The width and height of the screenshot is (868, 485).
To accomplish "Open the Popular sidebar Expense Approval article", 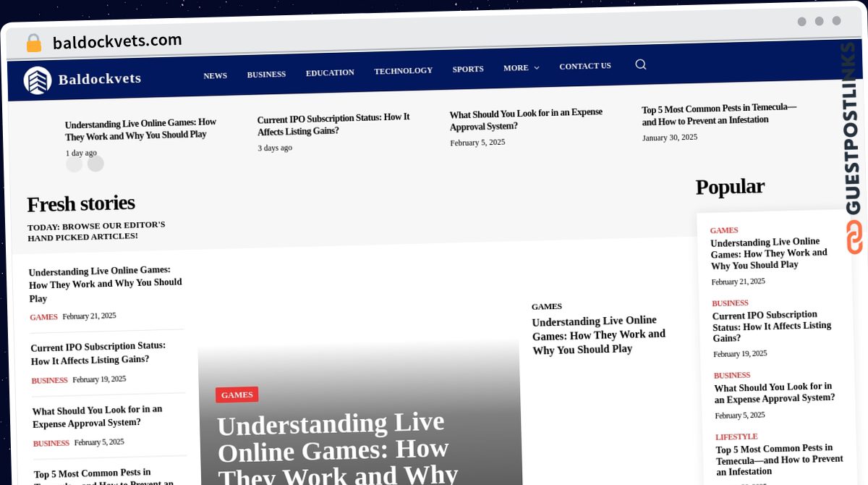I will (x=775, y=392).
